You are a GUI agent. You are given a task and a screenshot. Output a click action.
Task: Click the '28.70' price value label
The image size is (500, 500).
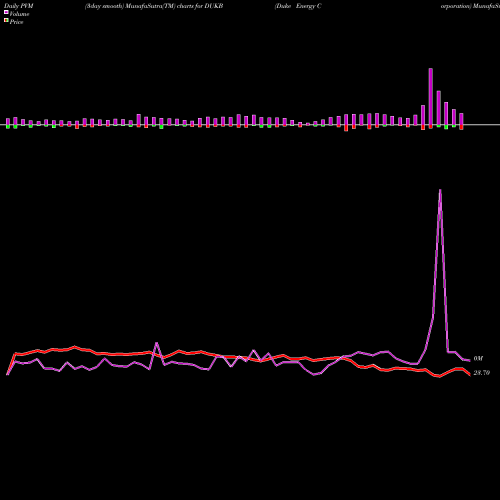pyautogui.click(x=482, y=373)
